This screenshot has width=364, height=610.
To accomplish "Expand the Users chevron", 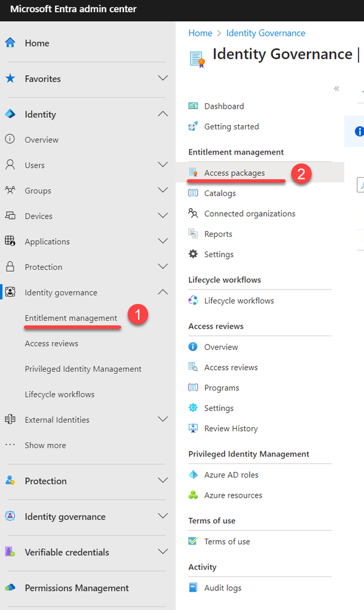I will coord(162,165).
